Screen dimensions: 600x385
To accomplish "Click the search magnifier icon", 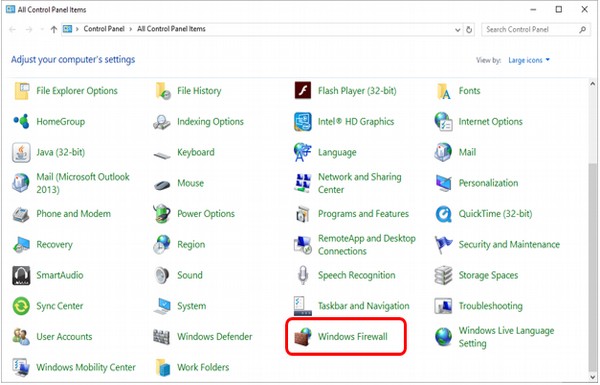I will coord(582,29).
